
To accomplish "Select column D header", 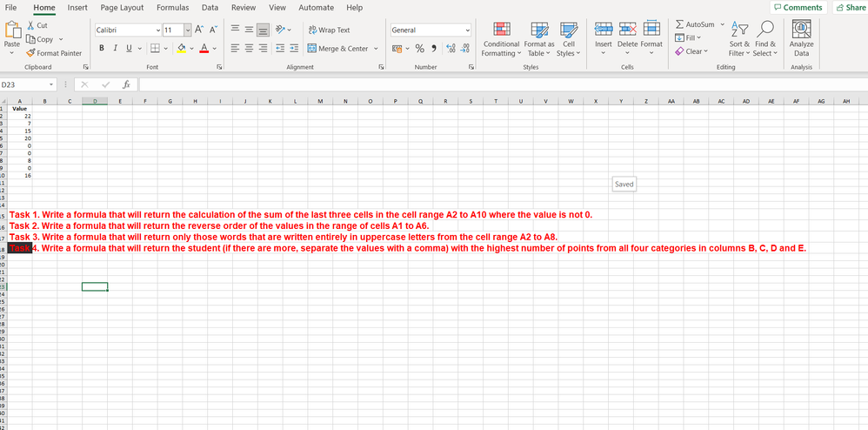I will (x=95, y=101).
